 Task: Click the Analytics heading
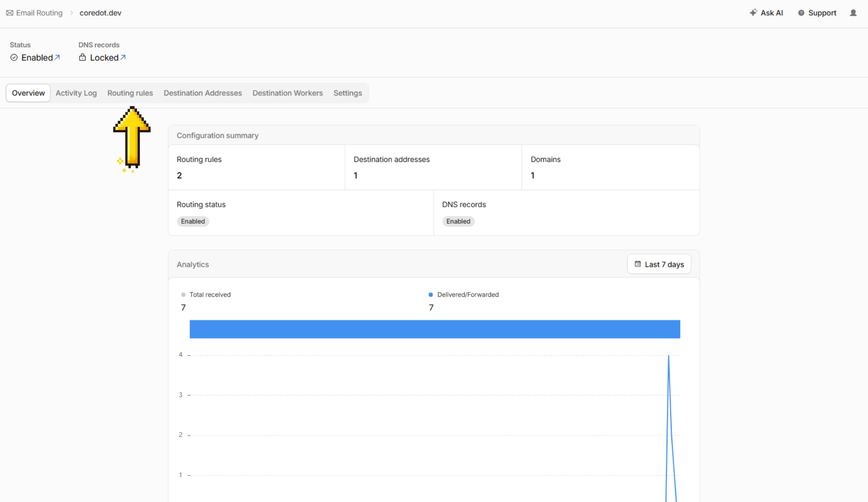tap(193, 265)
